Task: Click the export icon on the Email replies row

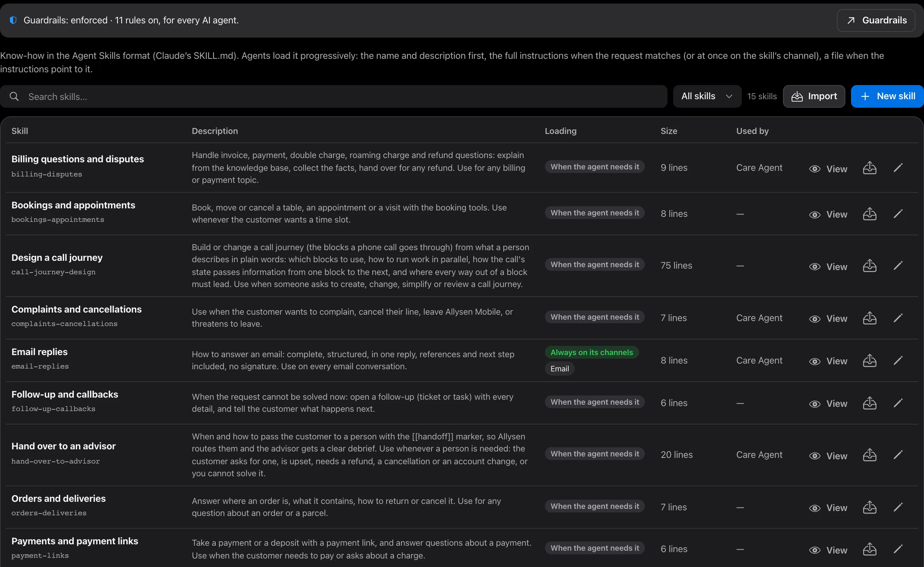Action: click(869, 360)
